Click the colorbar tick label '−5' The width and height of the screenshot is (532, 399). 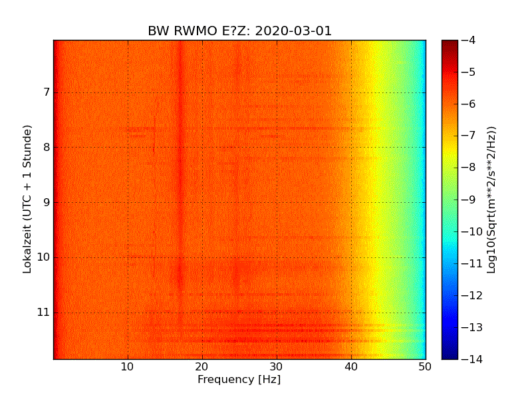click(x=469, y=72)
